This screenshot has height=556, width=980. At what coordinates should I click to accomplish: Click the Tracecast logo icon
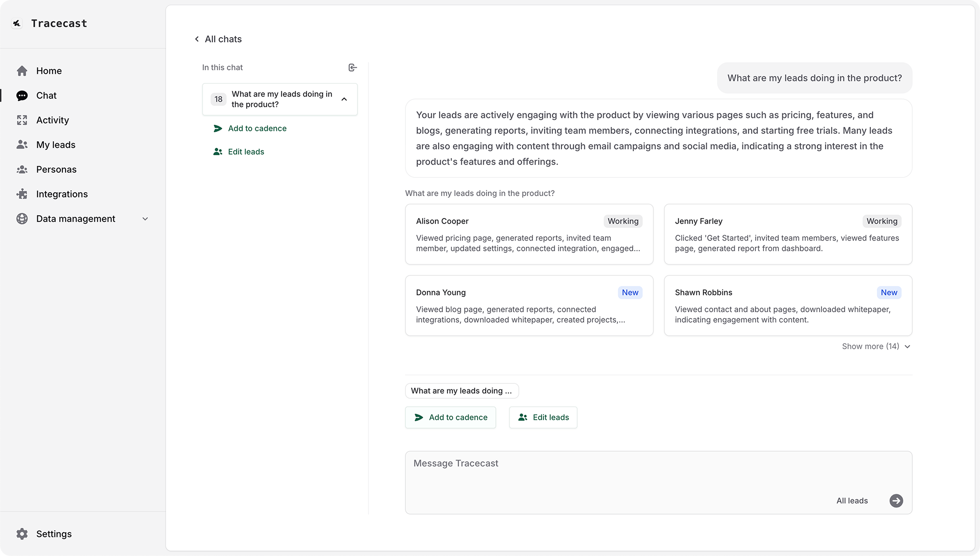pos(16,23)
